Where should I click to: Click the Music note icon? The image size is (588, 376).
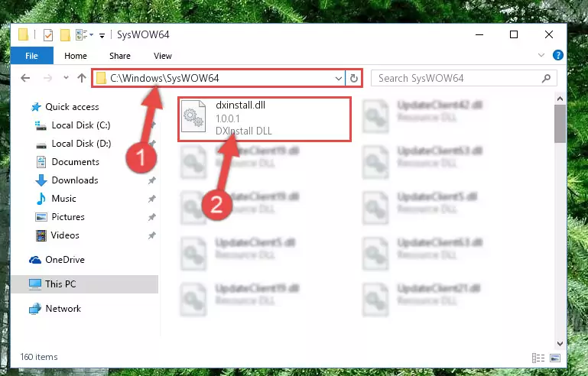pyautogui.click(x=41, y=199)
